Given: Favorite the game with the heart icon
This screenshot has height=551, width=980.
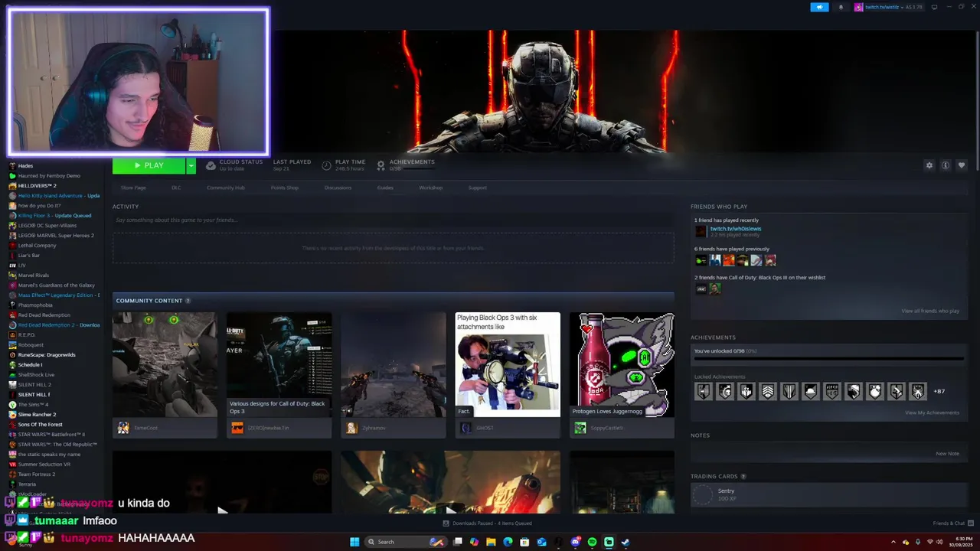Looking at the screenshot, I should [x=962, y=165].
